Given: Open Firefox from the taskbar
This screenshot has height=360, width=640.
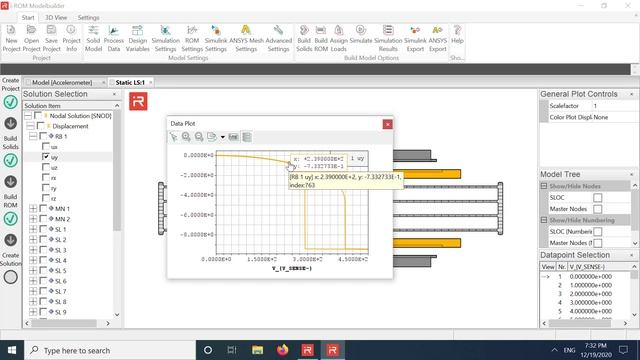Looking at the screenshot, I should (282, 350).
